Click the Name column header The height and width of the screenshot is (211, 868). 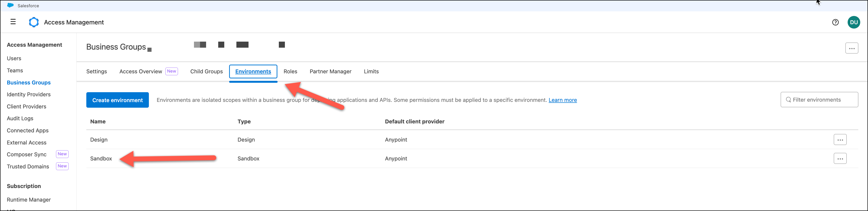click(x=98, y=121)
